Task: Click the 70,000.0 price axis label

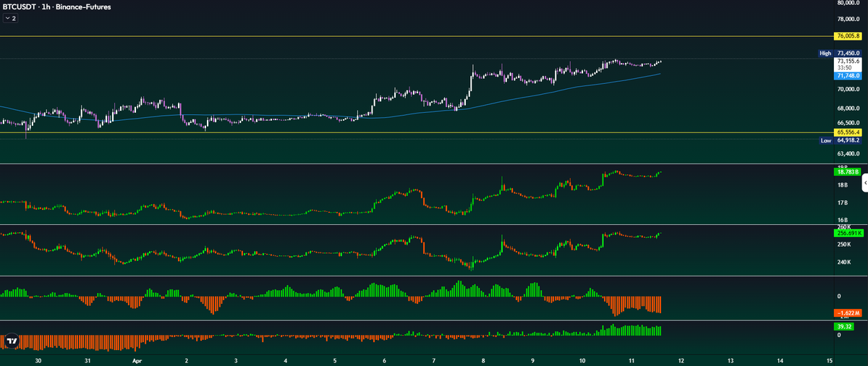Action: click(x=848, y=90)
